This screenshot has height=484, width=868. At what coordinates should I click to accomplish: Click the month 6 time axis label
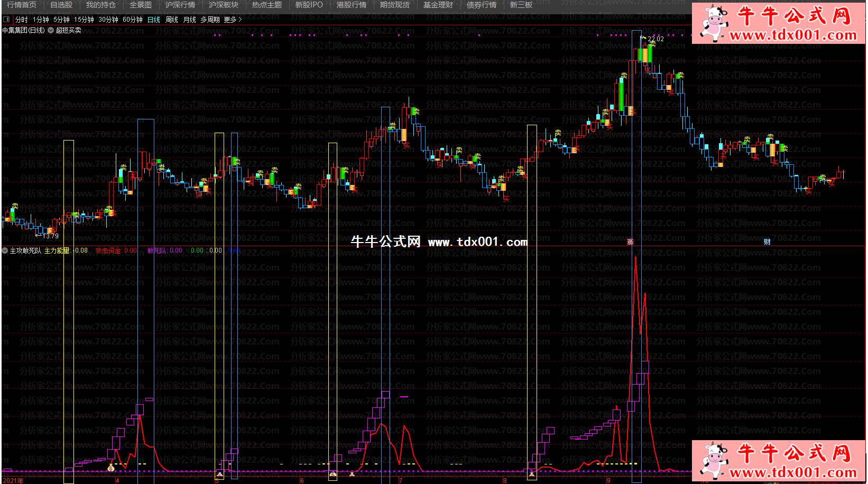302,480
